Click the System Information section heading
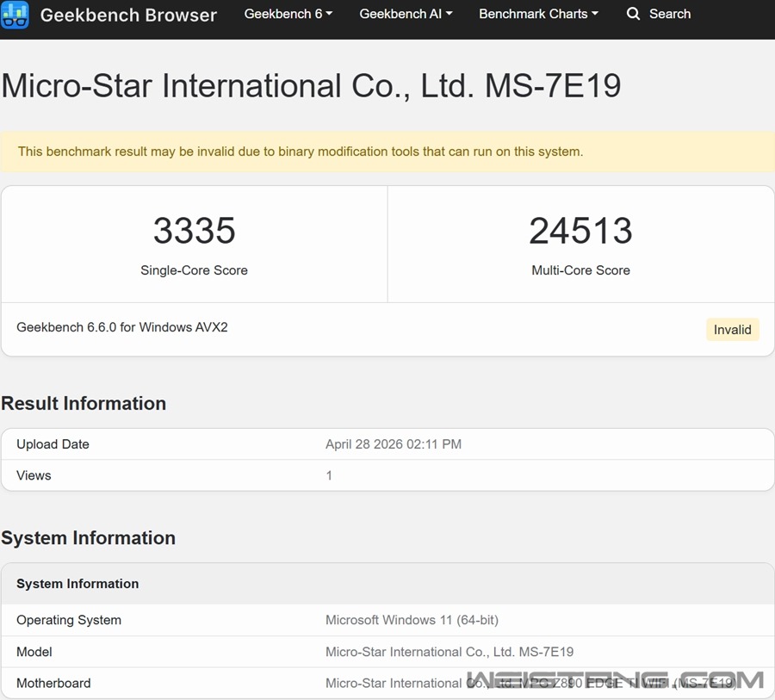Screen dimensions: 775x700 (x=88, y=538)
